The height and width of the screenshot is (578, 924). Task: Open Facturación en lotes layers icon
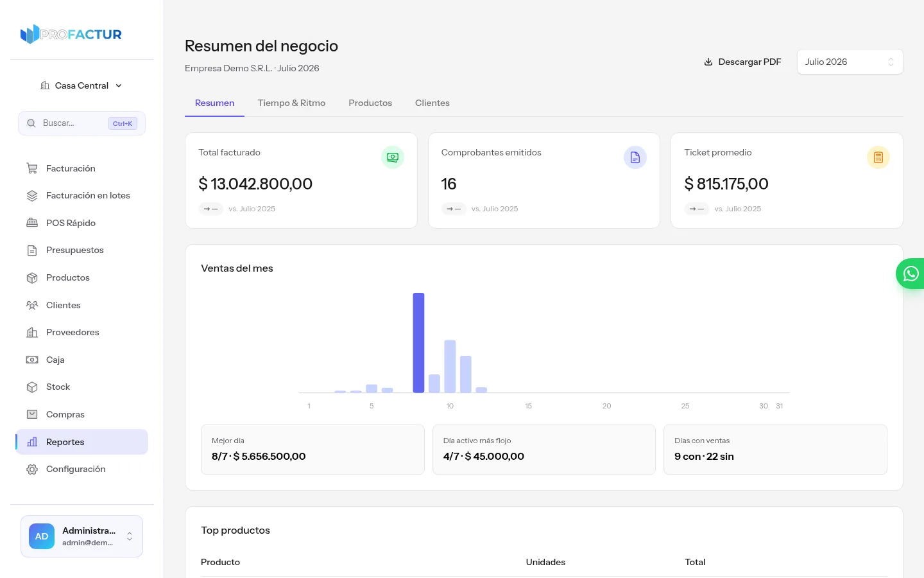pos(32,196)
